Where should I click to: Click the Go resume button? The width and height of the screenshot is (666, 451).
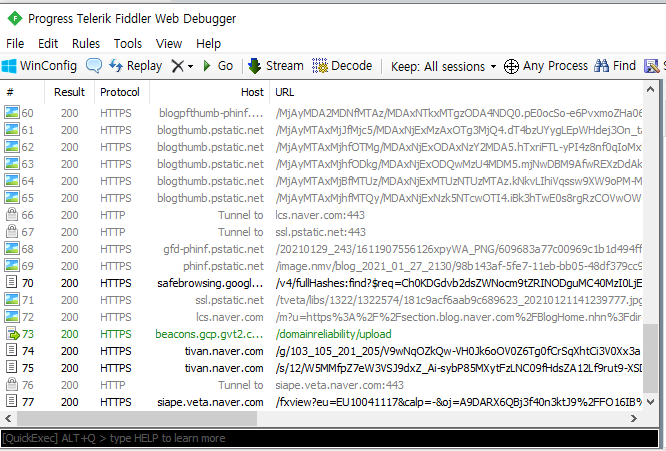[218, 66]
